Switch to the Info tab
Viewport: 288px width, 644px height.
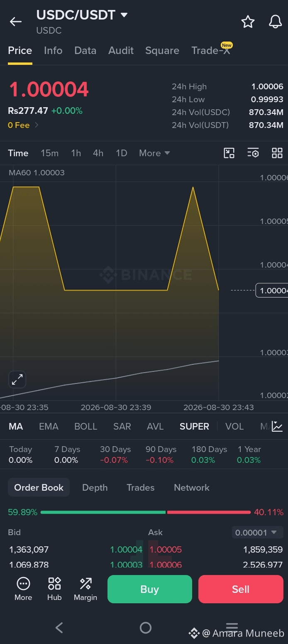[53, 51]
